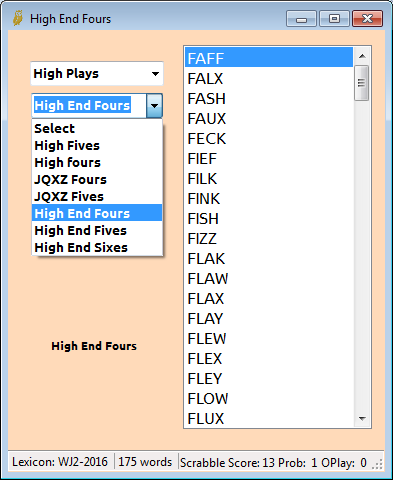Select the word FLEW
Image resolution: width=393 pixels, height=480 pixels.
pyautogui.click(x=269, y=339)
